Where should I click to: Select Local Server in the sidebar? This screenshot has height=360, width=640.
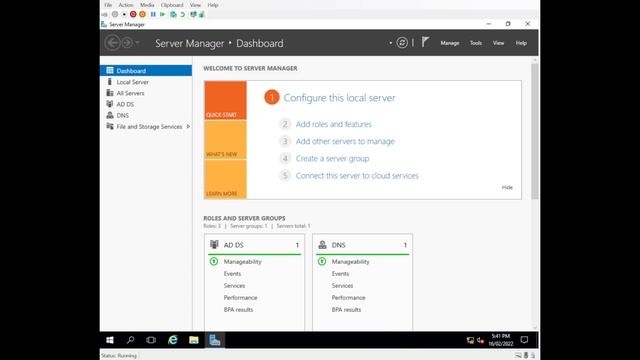(146, 82)
